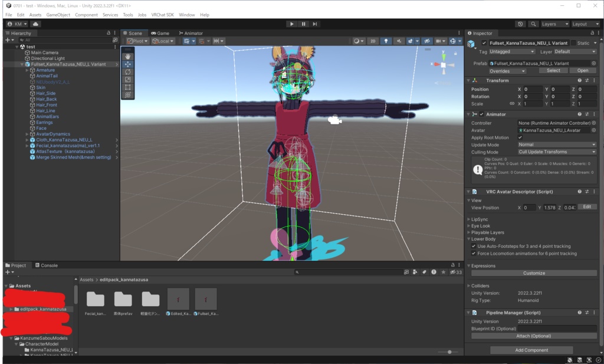Switch to the Game tab
The image size is (604, 364).
coord(160,34)
